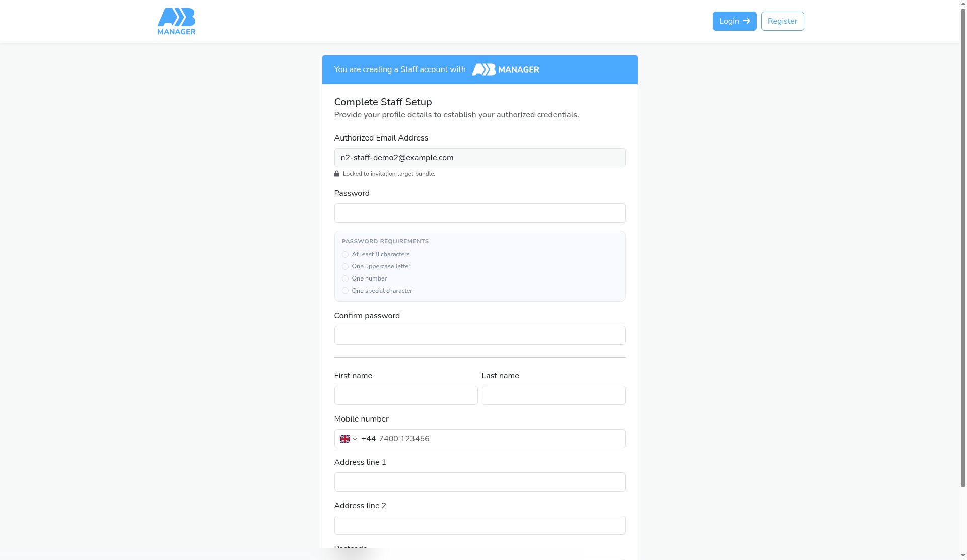Click the Login button
Viewport: 967px width, 560px height.
[734, 21]
